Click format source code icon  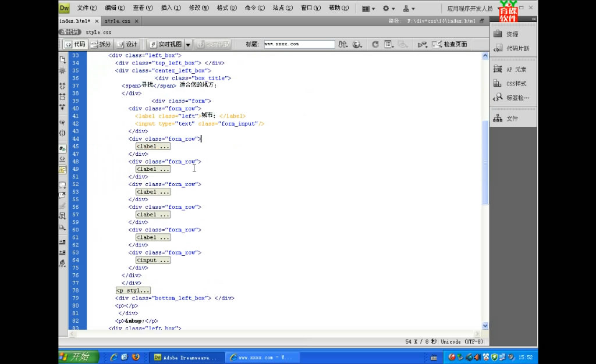[62, 263]
